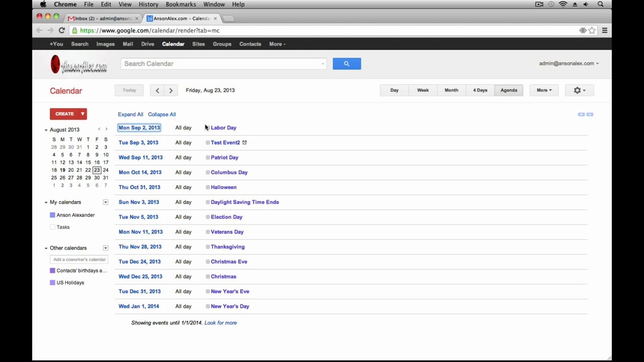
Task: Open search options dropdown arrow
Action: coord(323,64)
